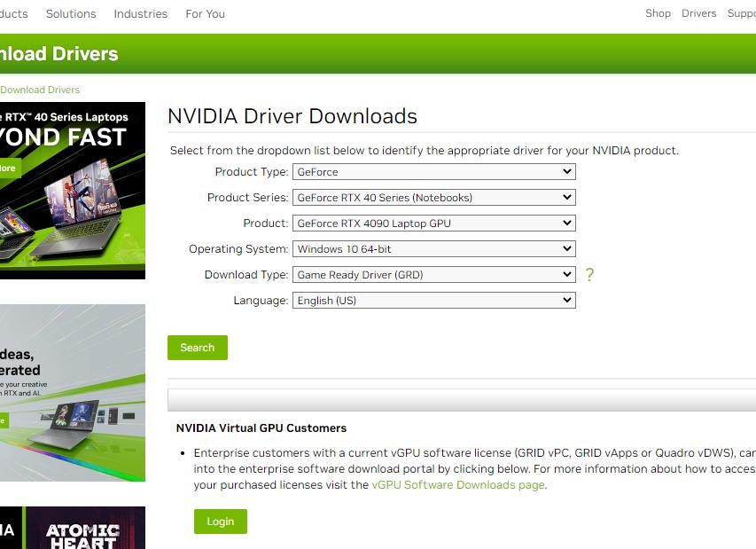The image size is (756, 549).
Task: Click the Product Type label
Action: pos(251,172)
